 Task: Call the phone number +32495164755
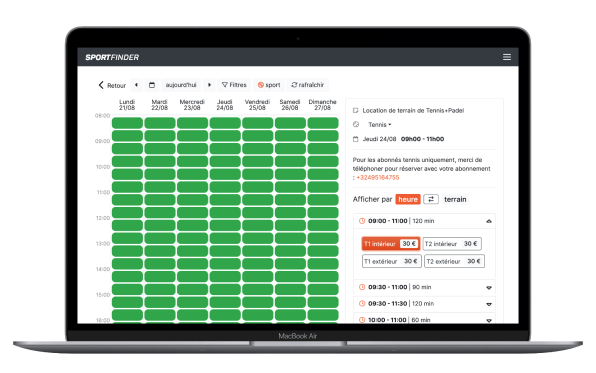click(x=378, y=178)
